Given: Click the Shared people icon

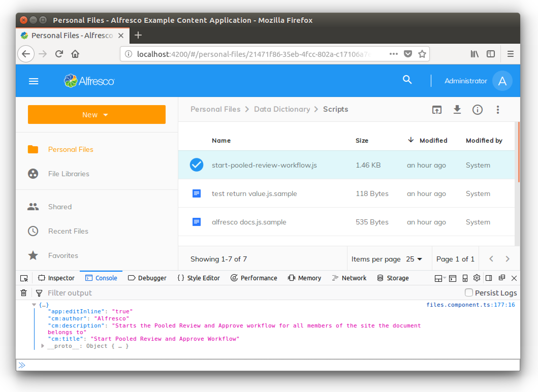Looking at the screenshot, I should coord(33,207).
